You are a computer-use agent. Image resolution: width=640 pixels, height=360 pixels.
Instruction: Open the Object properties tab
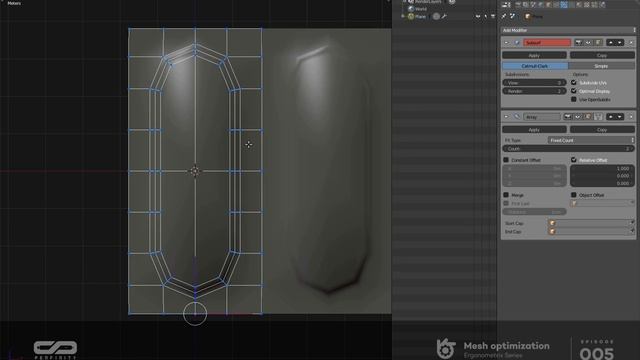click(x=548, y=4)
